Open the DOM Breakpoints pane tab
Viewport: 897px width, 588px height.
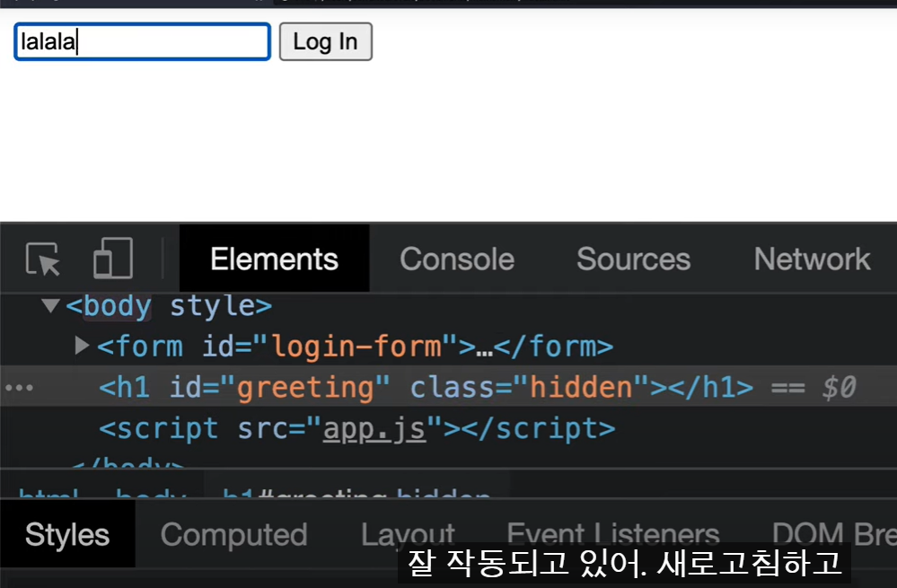[x=833, y=535]
